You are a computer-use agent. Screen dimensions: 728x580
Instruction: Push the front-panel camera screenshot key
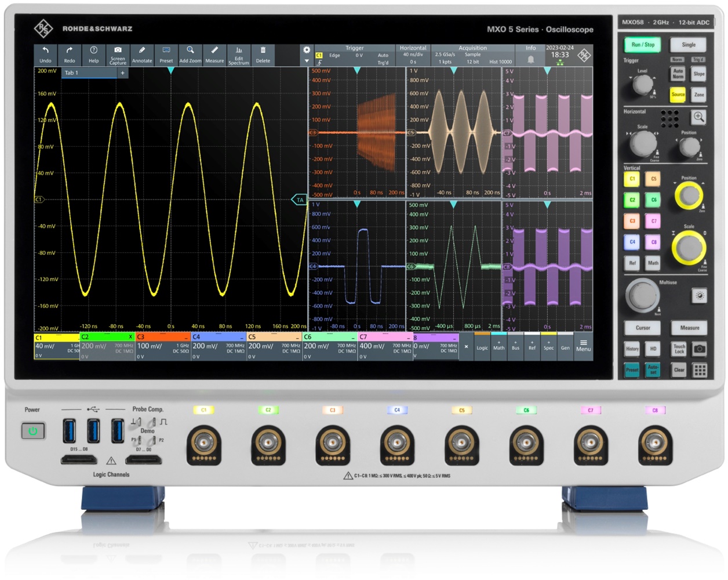[x=700, y=349]
